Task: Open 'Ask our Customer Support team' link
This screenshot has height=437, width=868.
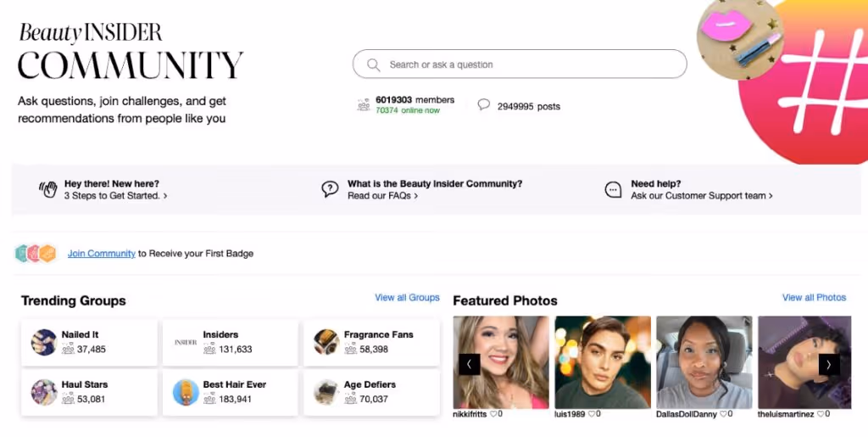Action: tap(702, 195)
